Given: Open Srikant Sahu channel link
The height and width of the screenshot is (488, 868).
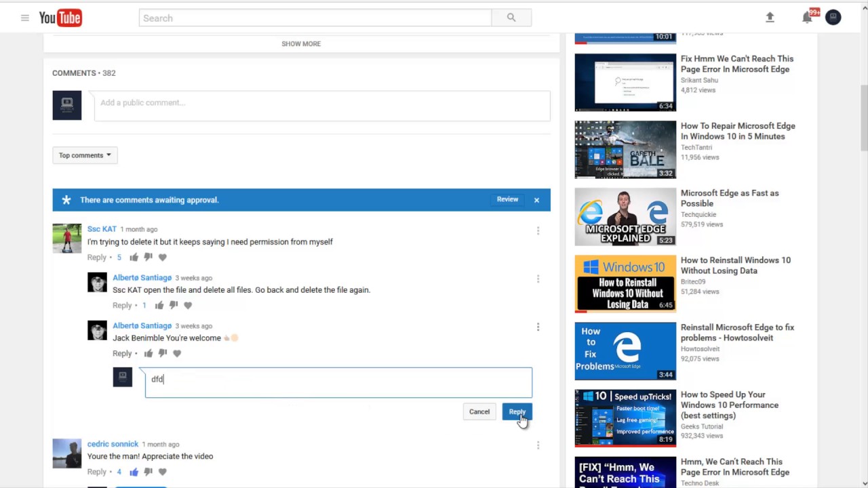Looking at the screenshot, I should point(699,80).
